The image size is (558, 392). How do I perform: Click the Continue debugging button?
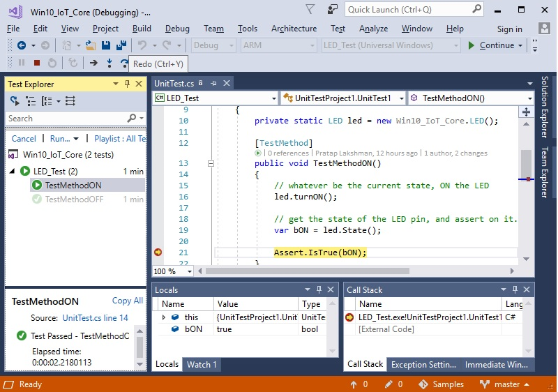coord(491,45)
